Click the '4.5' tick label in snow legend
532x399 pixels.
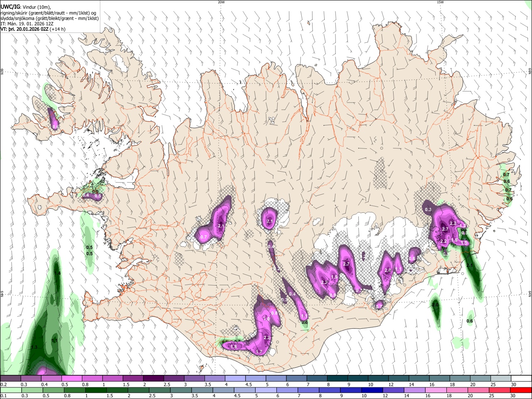point(249,384)
